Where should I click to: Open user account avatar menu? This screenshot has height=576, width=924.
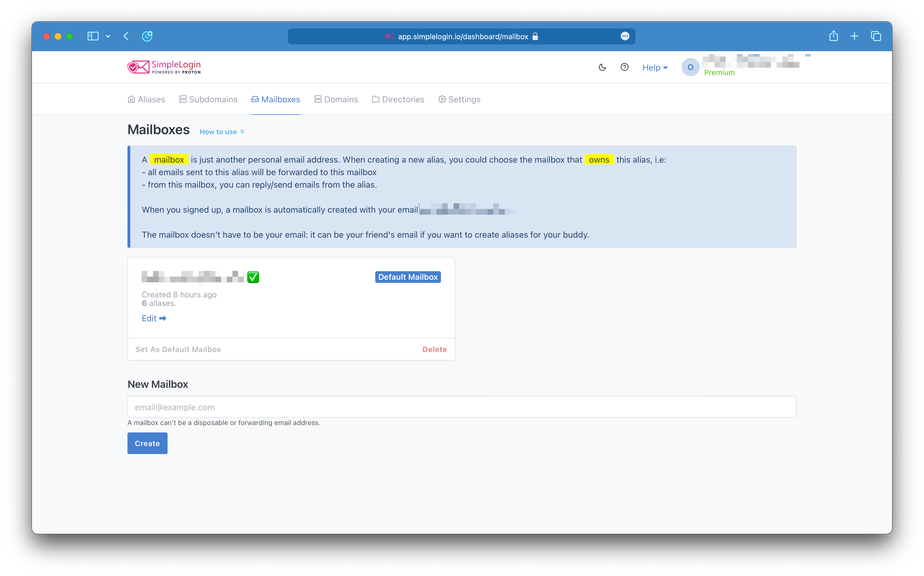click(x=690, y=67)
